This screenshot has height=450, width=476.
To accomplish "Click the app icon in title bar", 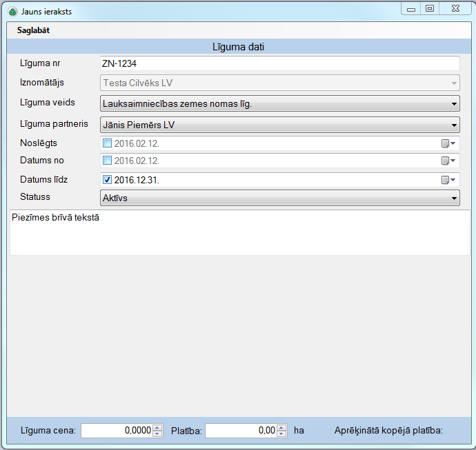I will (12, 12).
